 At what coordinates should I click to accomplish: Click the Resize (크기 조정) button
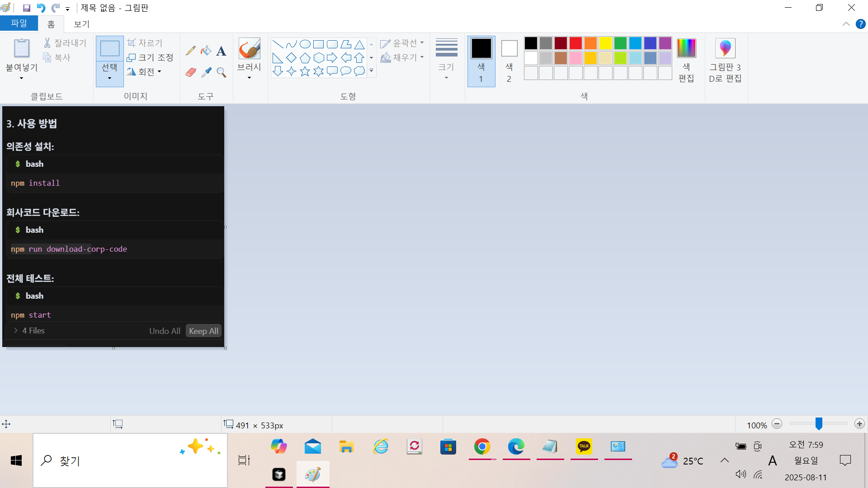tap(150, 57)
